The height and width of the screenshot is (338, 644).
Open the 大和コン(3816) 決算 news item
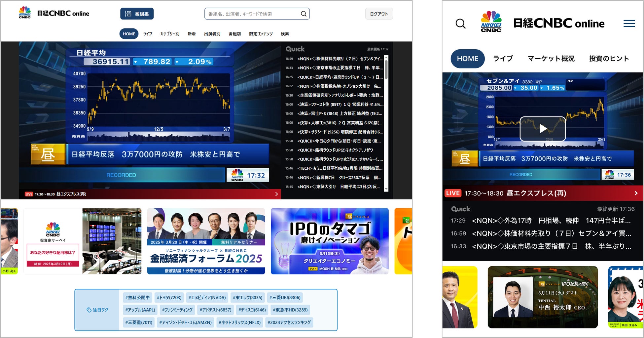click(334, 123)
